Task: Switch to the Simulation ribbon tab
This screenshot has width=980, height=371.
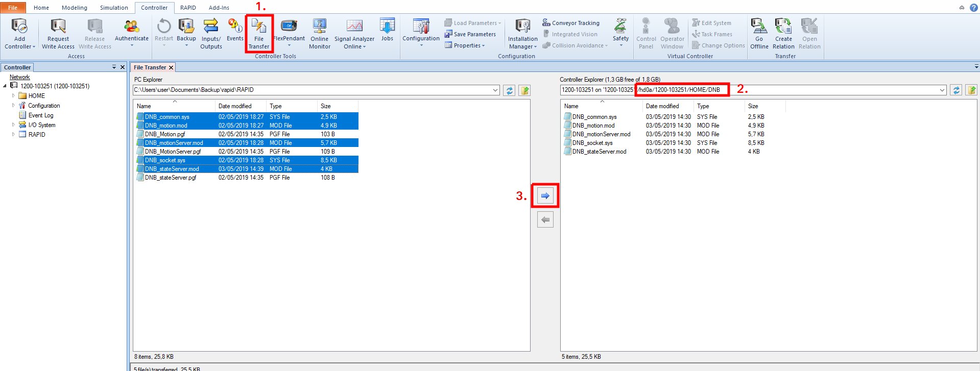Action: point(114,8)
